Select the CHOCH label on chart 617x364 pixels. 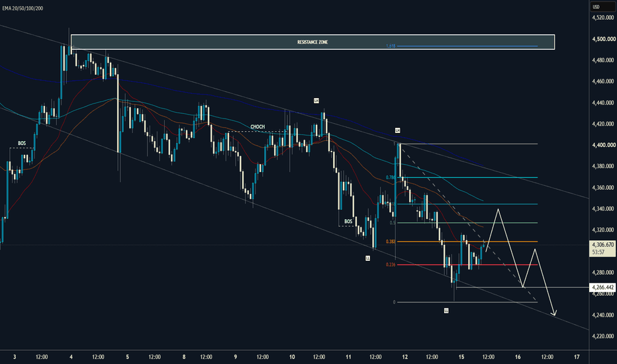tap(258, 126)
